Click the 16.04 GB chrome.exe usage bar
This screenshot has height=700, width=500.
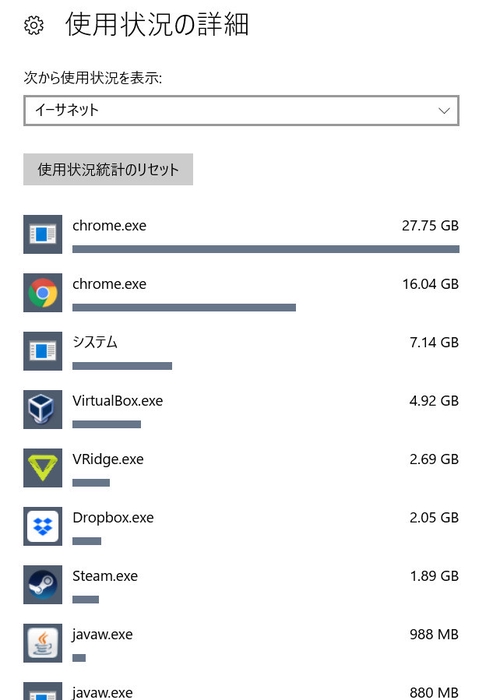point(184,308)
